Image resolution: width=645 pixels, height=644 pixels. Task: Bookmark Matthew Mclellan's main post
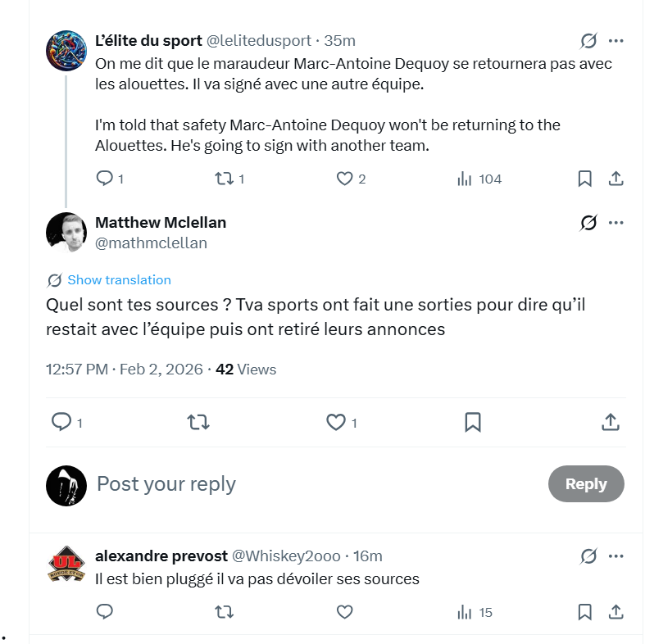(x=472, y=422)
